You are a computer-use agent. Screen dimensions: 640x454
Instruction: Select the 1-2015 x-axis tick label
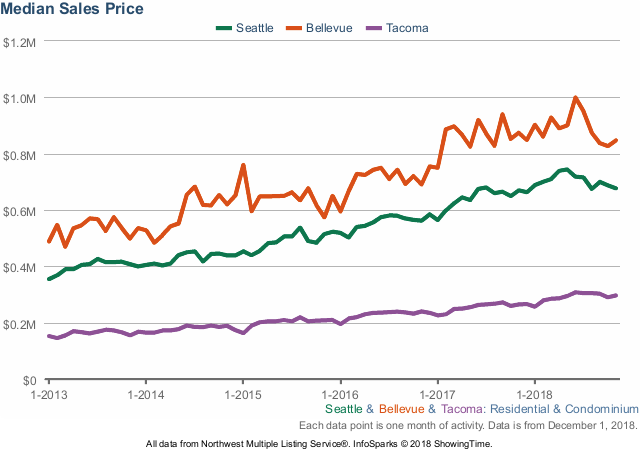(243, 394)
